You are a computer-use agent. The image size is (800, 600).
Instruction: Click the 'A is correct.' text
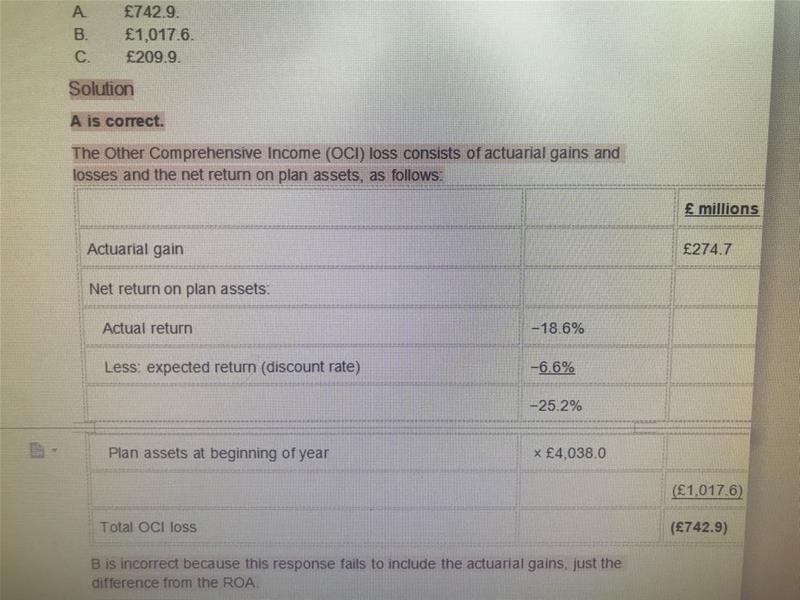click(117, 121)
